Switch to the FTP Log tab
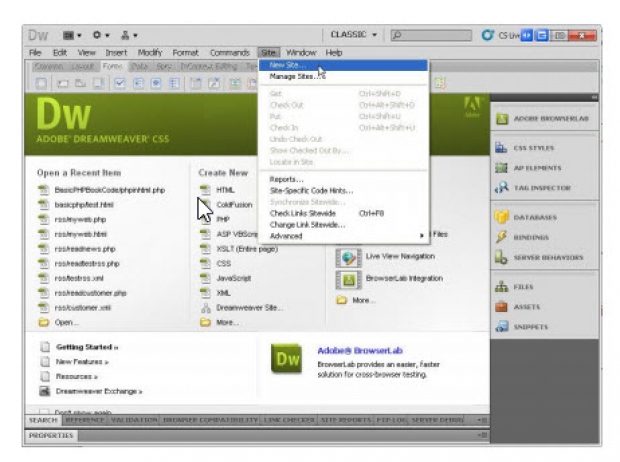 (x=390, y=420)
